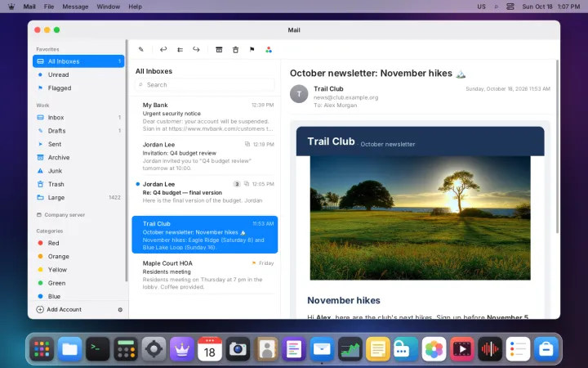588x368 pixels.
Task: Click attachment icon on the 12:19 PM message
Action: coord(247,144)
